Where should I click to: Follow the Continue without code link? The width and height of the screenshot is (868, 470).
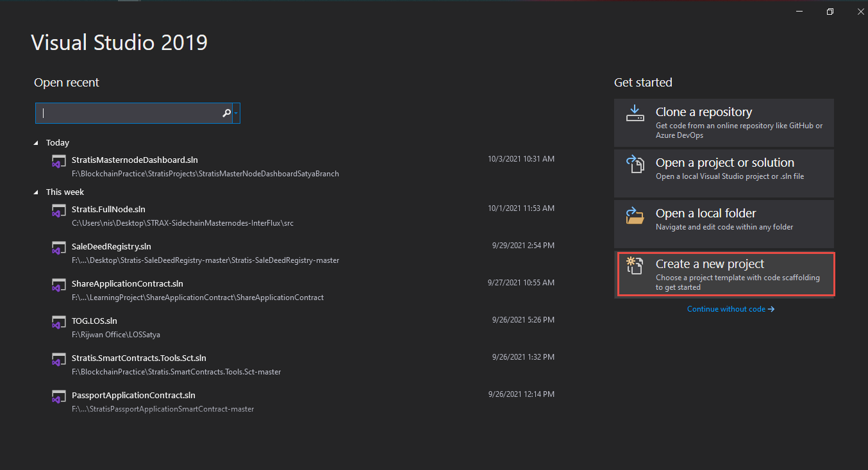tap(730, 309)
